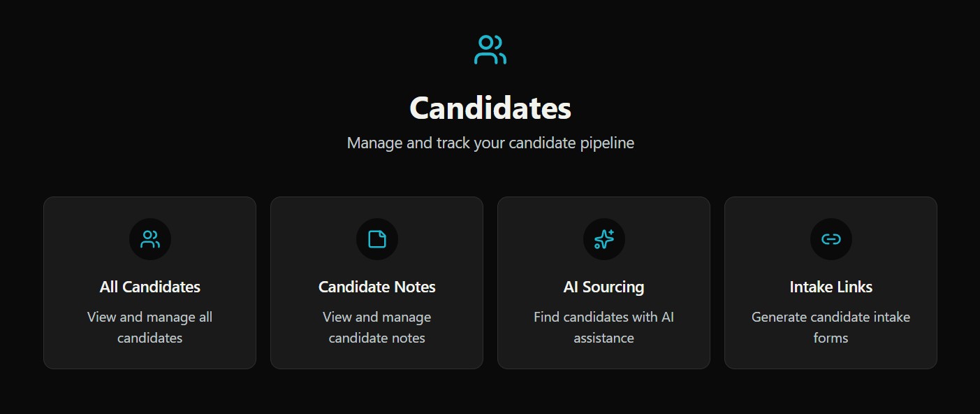Click the dark circle behind the Candidate Notes icon
This screenshot has height=414, width=980.
coord(376,238)
